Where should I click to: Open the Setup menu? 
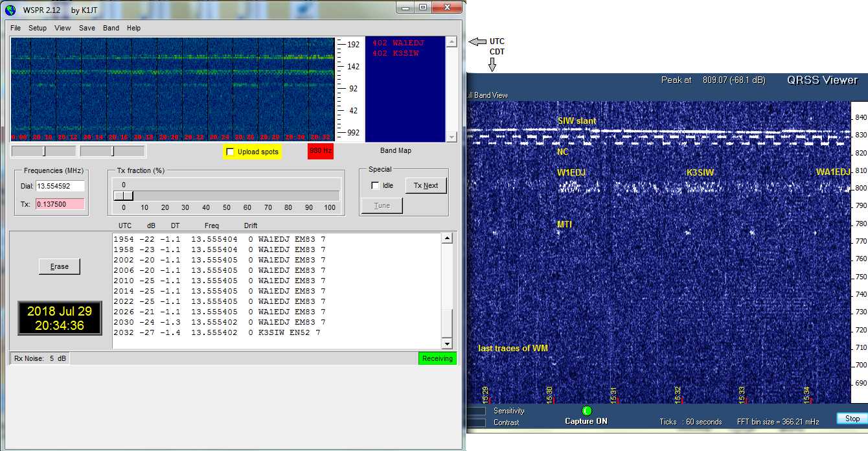[x=38, y=28]
